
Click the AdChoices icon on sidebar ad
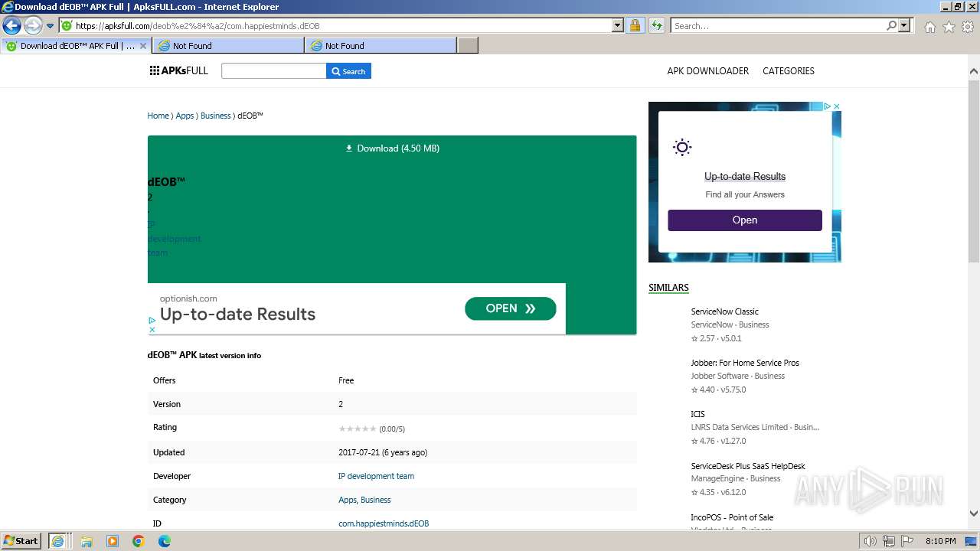click(x=828, y=106)
